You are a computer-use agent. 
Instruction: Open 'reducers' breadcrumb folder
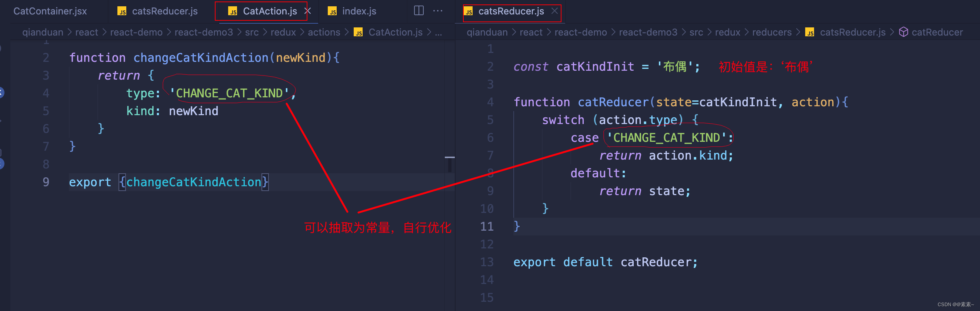[x=771, y=32]
